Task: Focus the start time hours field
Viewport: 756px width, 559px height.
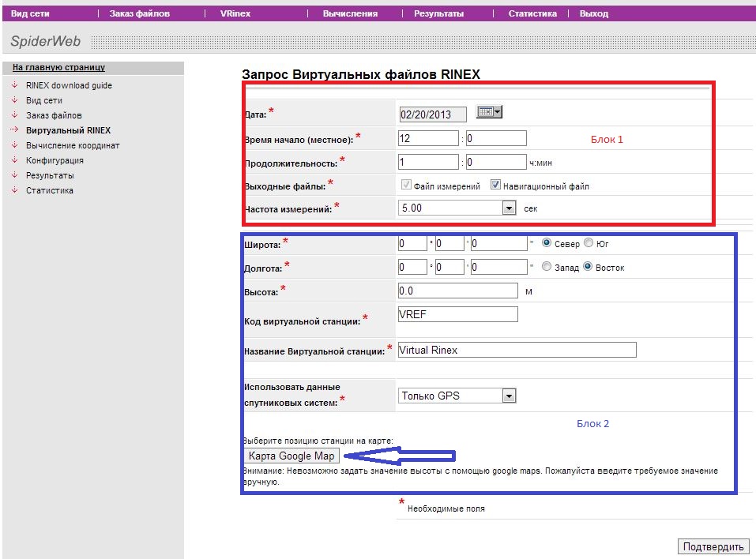Action: tap(428, 138)
